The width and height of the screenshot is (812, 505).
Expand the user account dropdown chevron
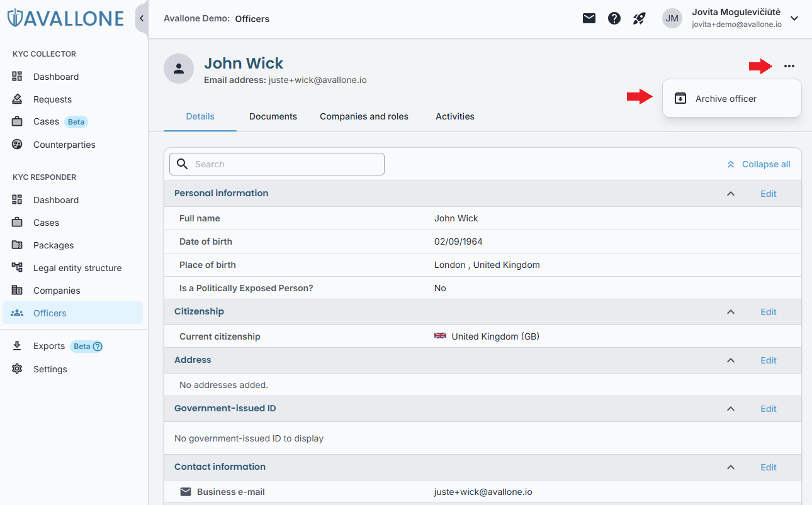pos(794,18)
